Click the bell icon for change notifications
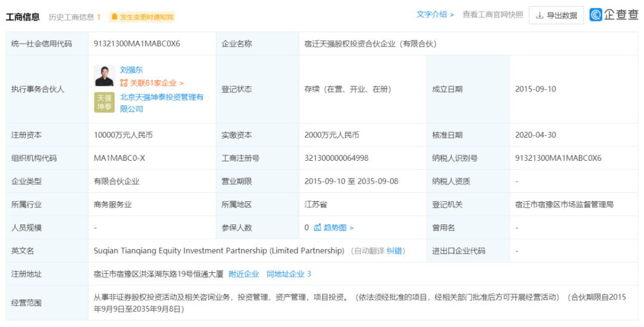The height and width of the screenshot is (327, 644). 114,17
